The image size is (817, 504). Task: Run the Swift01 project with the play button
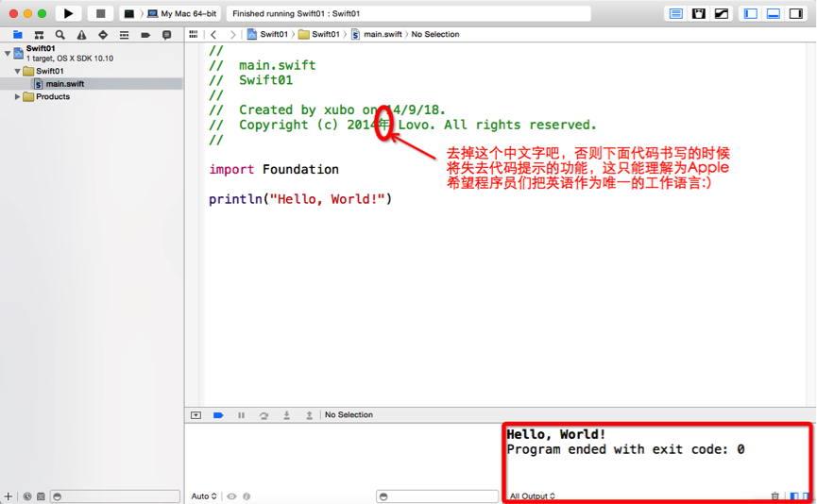point(68,13)
